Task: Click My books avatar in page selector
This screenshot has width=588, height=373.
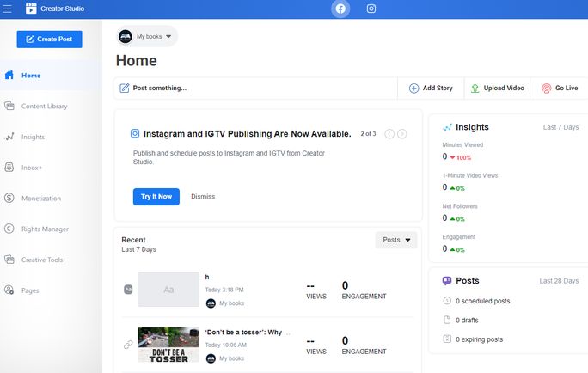Action: (x=126, y=36)
